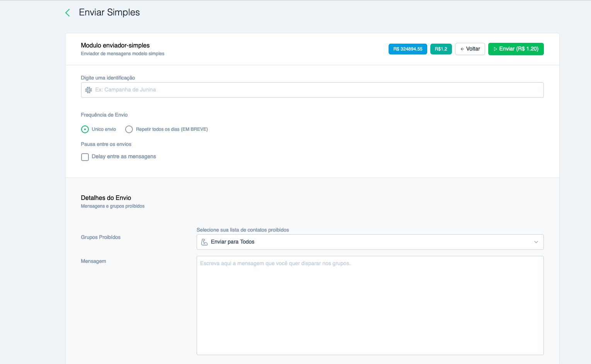591x364 pixels.
Task: Click the green R$1.2 cost badge
Action: (441, 49)
